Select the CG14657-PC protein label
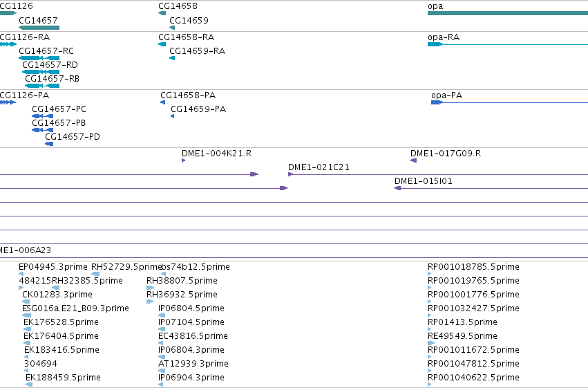This screenshot has width=588, height=388. click(x=59, y=109)
